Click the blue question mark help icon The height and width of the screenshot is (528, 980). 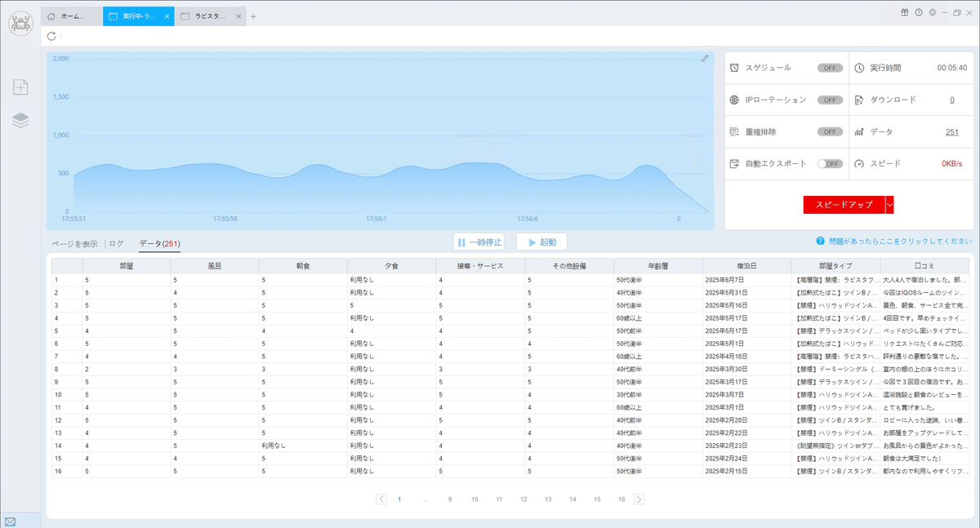coord(819,242)
